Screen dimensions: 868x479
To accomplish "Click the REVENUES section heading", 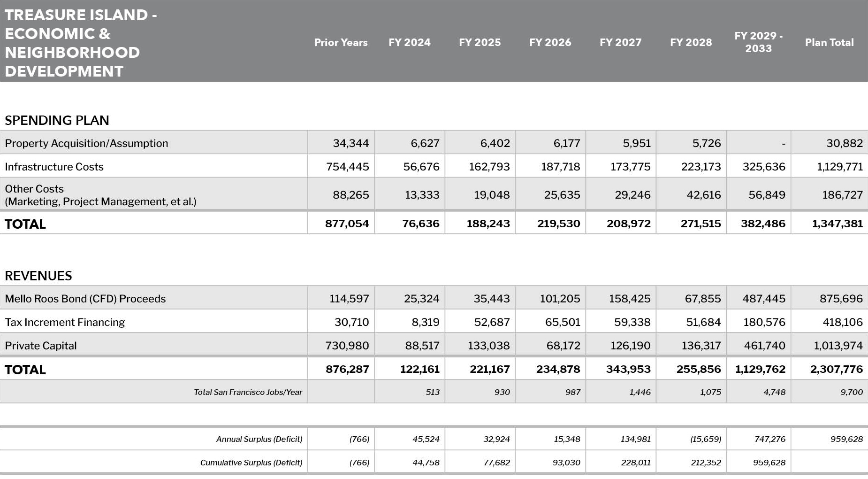I will pos(38,276).
